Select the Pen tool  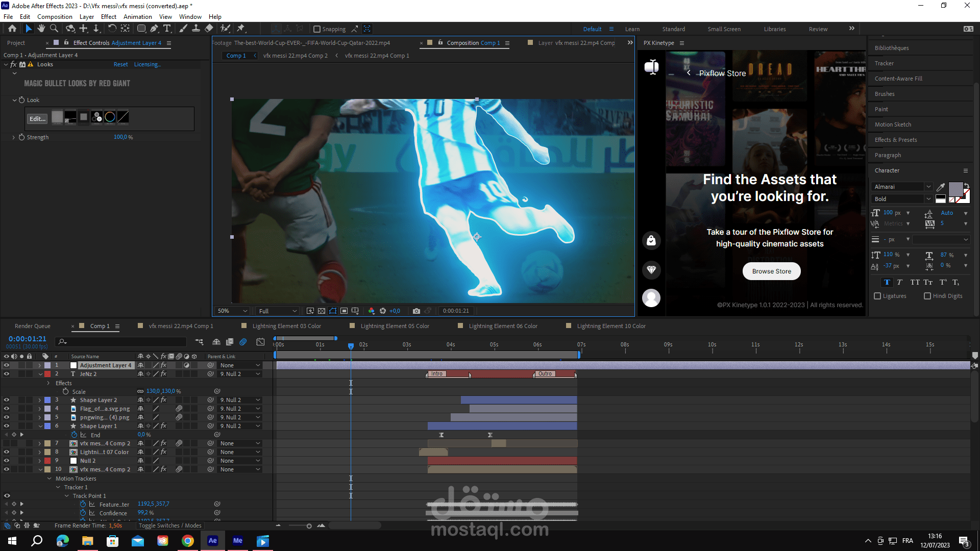pos(154,29)
